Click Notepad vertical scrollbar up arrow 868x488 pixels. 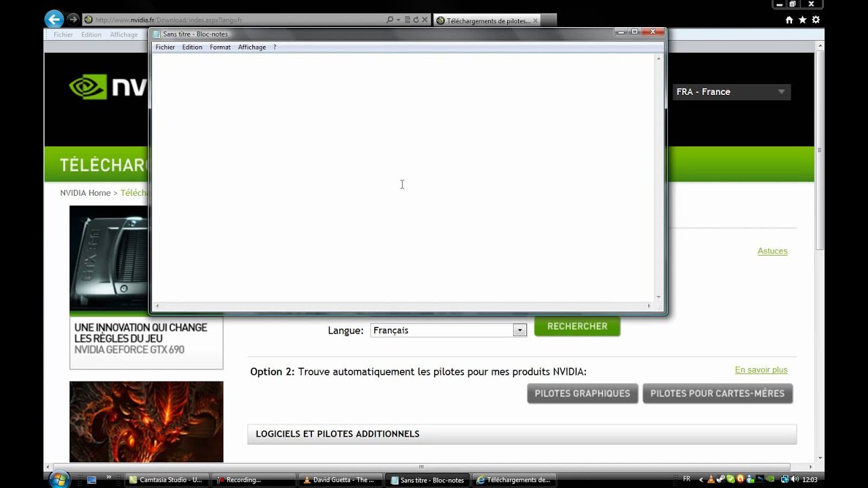[658, 58]
